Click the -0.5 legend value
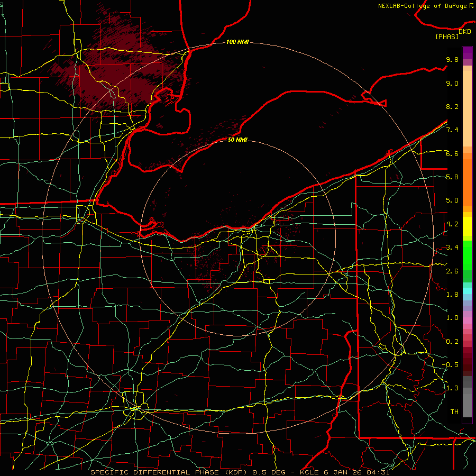Viewport: 476px width, 476px height. point(450,365)
